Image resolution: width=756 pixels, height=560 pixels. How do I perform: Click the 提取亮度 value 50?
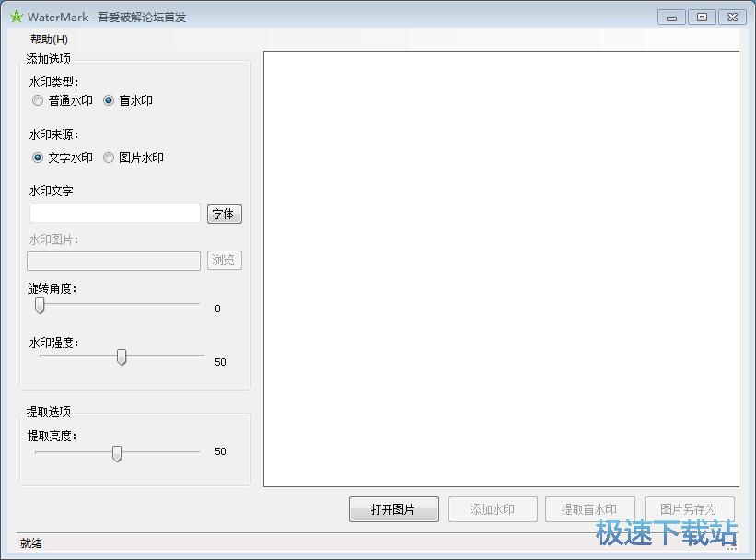tap(220, 451)
